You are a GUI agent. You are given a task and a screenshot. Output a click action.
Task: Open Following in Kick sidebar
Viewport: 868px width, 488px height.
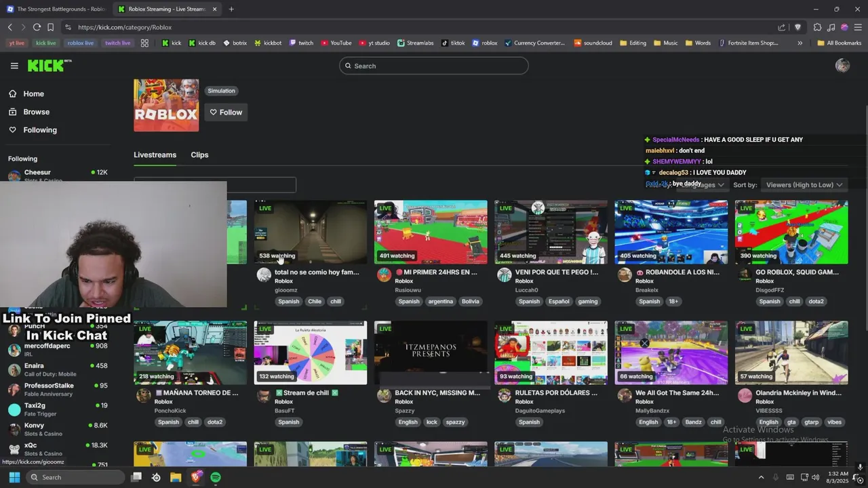(40, 129)
